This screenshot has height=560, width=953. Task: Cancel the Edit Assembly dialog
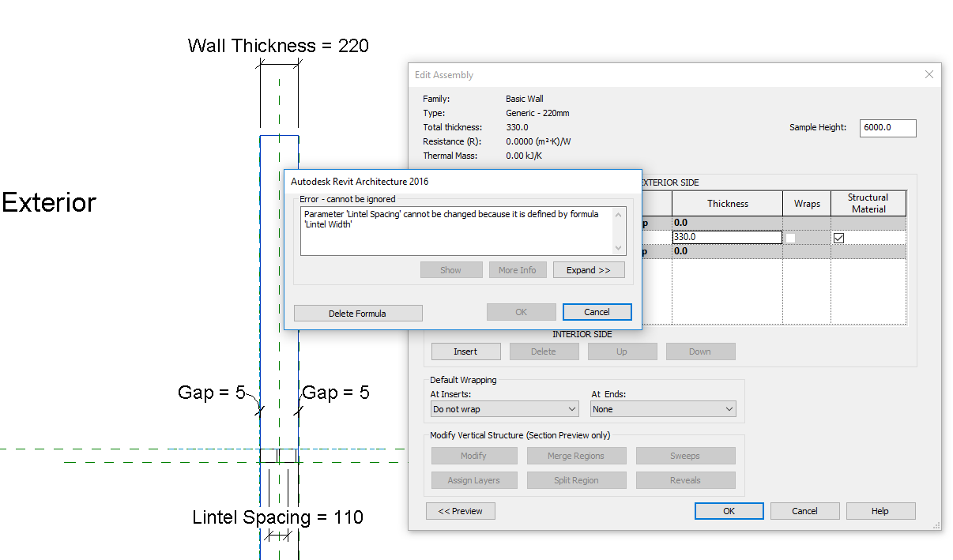tap(805, 511)
